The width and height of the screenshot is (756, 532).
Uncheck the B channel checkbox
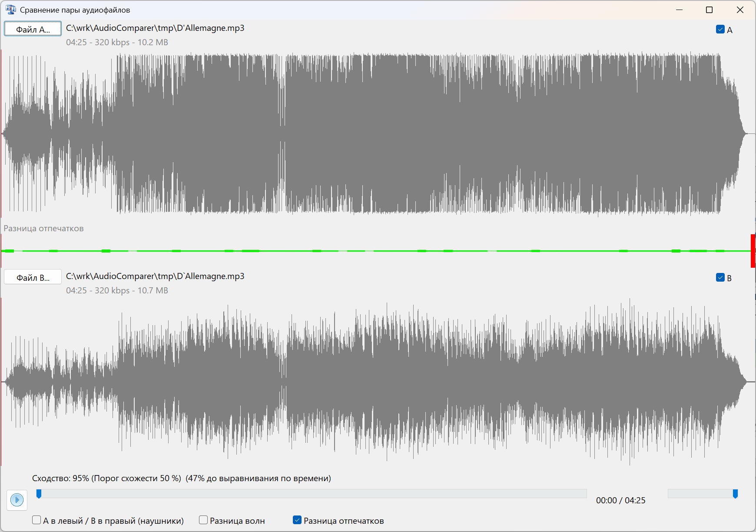720,278
